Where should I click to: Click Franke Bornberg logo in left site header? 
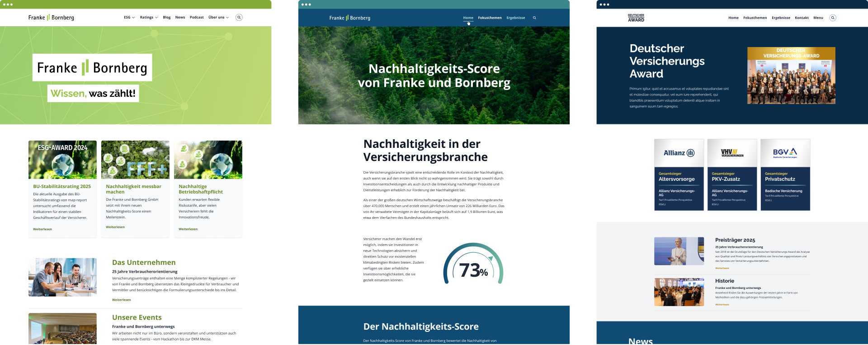[x=51, y=17]
